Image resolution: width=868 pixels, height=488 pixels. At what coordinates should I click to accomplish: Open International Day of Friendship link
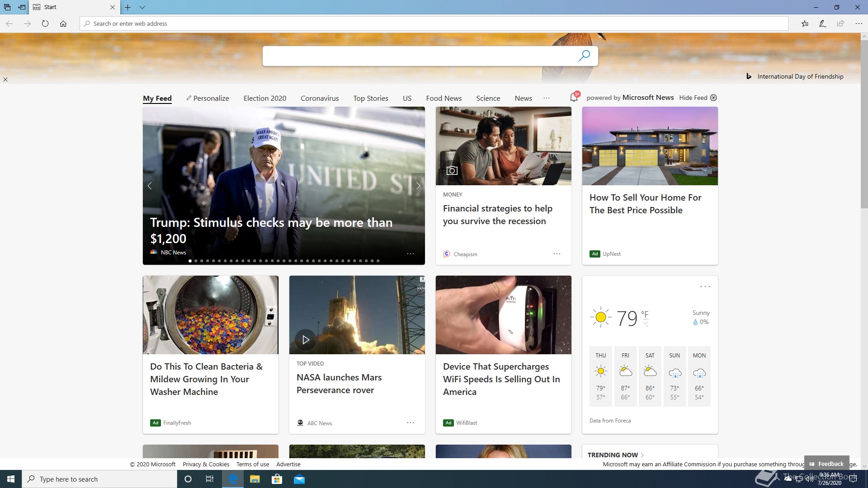[800, 76]
